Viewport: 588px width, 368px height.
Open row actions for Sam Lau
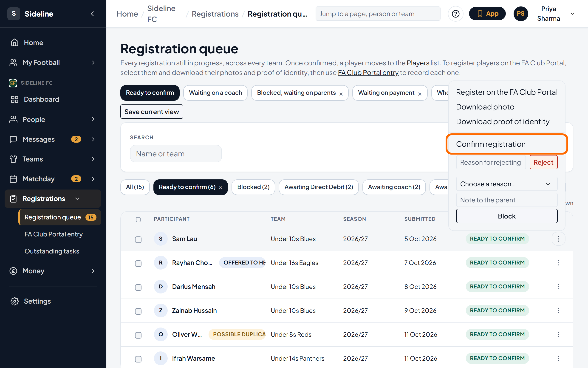tap(558, 239)
